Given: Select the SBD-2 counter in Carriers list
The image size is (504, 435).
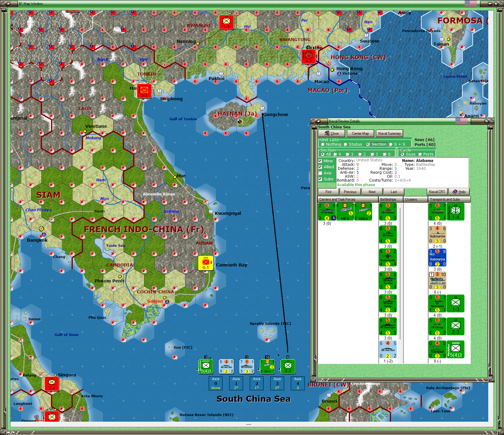Looking at the screenshot, I should (363, 212).
